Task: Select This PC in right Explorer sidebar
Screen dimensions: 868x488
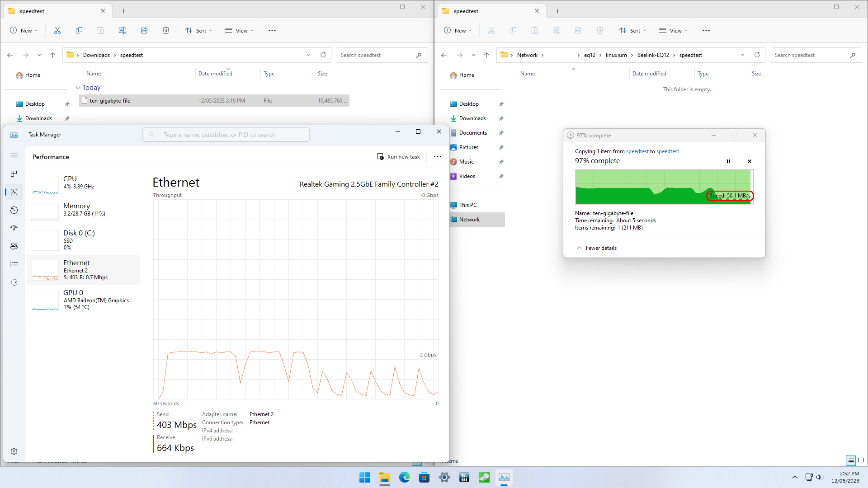Action: tap(476, 205)
